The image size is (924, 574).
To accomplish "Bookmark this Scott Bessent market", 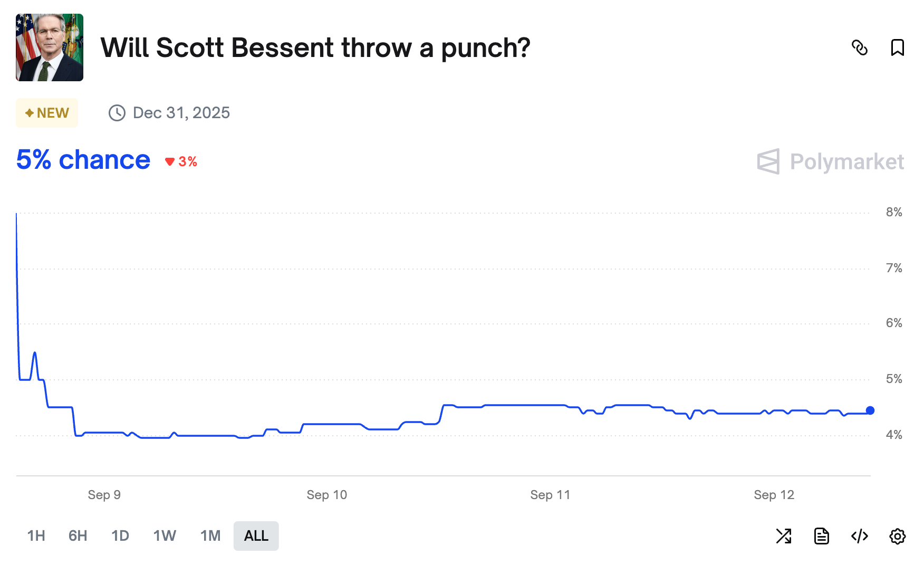I will (x=897, y=47).
